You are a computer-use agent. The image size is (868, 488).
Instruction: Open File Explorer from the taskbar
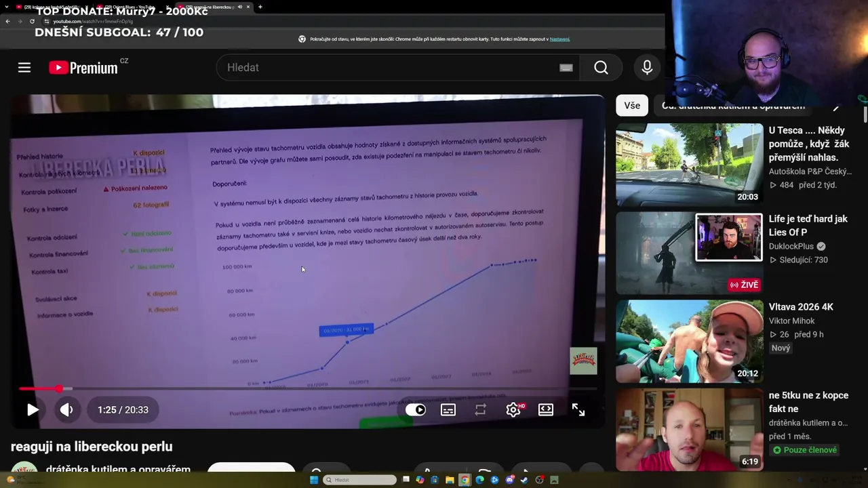[x=450, y=480]
